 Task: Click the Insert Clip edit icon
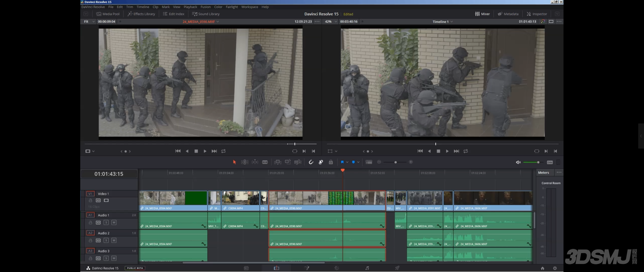tap(278, 162)
